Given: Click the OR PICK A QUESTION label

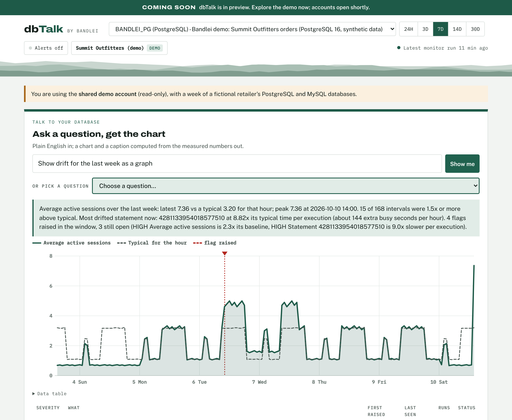Looking at the screenshot, I should (x=60, y=186).
